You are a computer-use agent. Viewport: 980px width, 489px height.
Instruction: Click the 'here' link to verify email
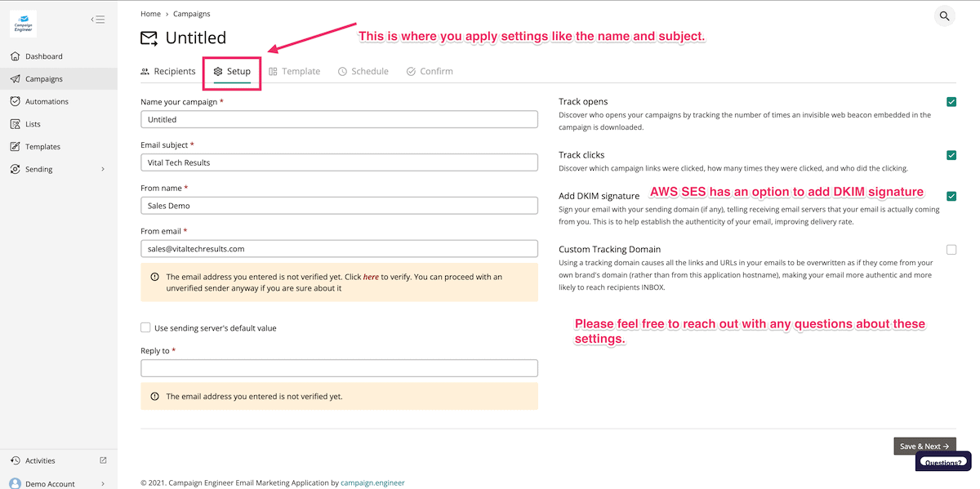coord(371,277)
